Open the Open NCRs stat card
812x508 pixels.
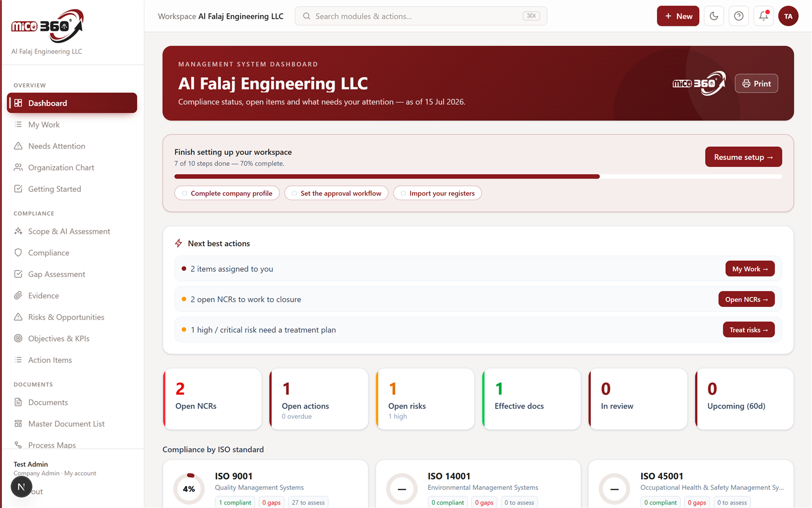tap(212, 399)
